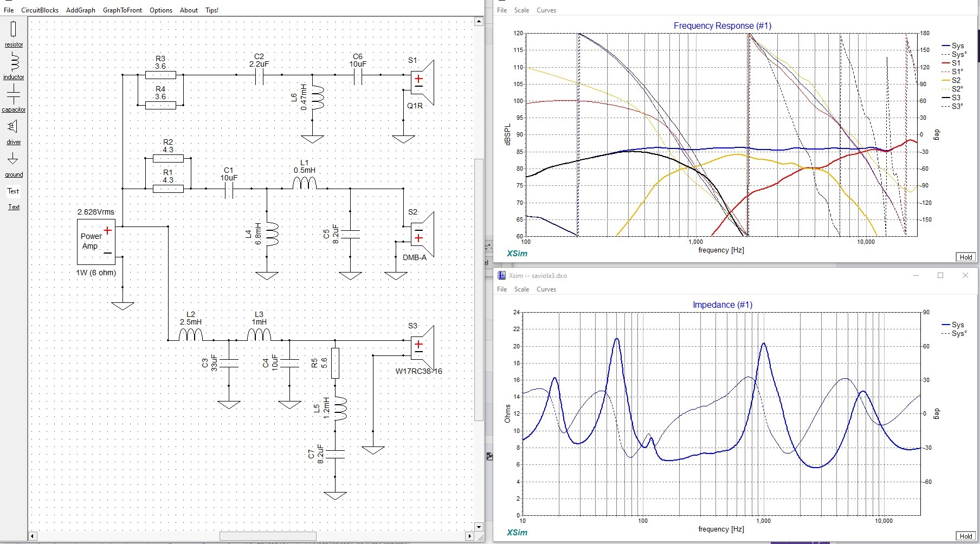Select the ground component tool
Viewport: 980px width, 544px height.
point(14,164)
